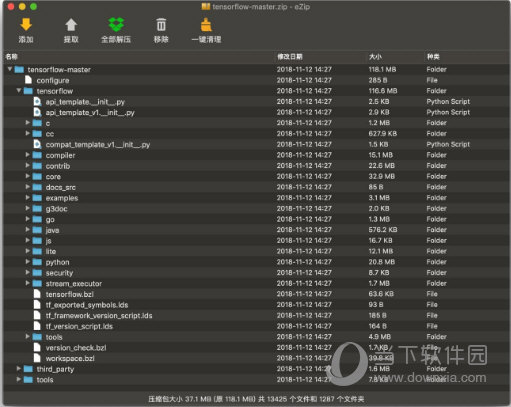The width and height of the screenshot is (511, 407).
Task: Expand the g3doc folder
Action: (28, 208)
